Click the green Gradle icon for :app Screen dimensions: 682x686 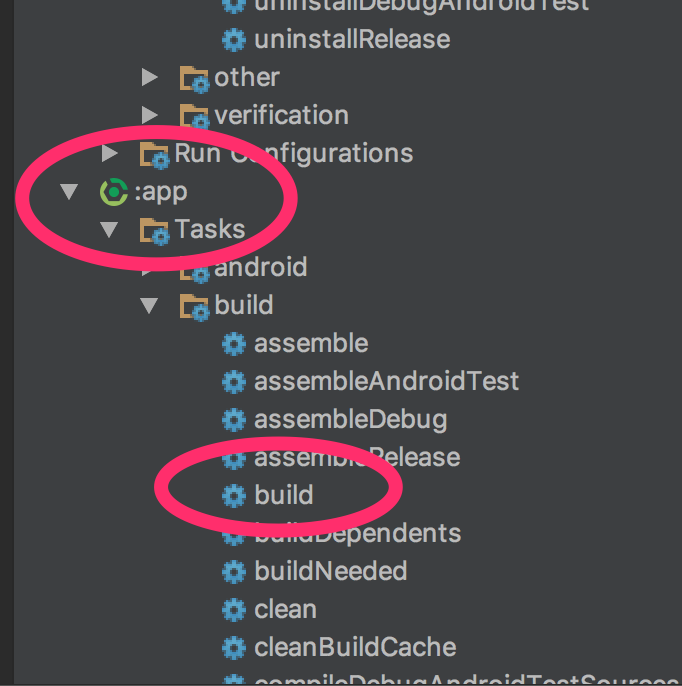(x=114, y=192)
